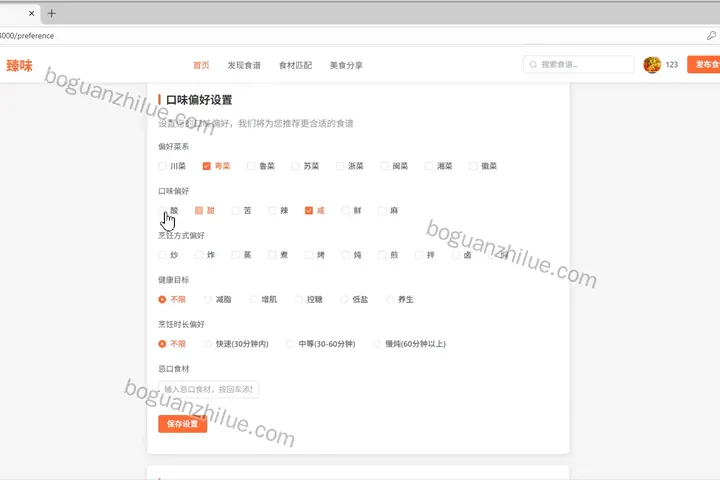This screenshot has height=480, width=720.
Task: Select the 养生 health goal
Action: [x=389, y=299]
